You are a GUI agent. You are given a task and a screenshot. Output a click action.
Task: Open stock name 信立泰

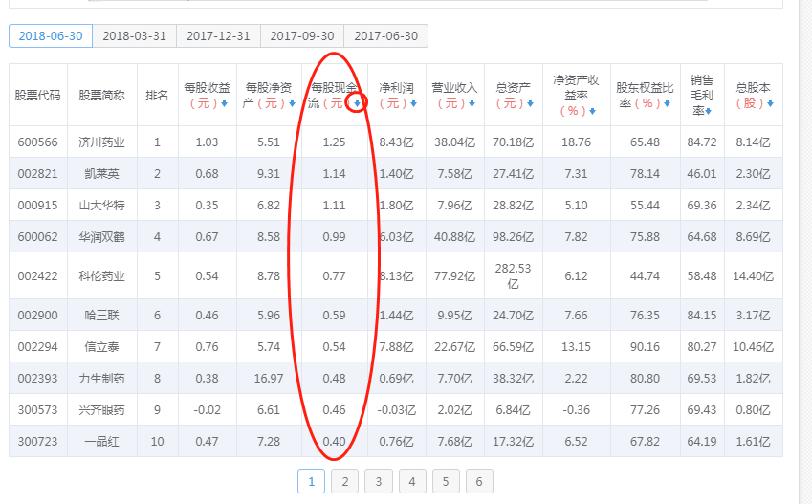point(102,346)
